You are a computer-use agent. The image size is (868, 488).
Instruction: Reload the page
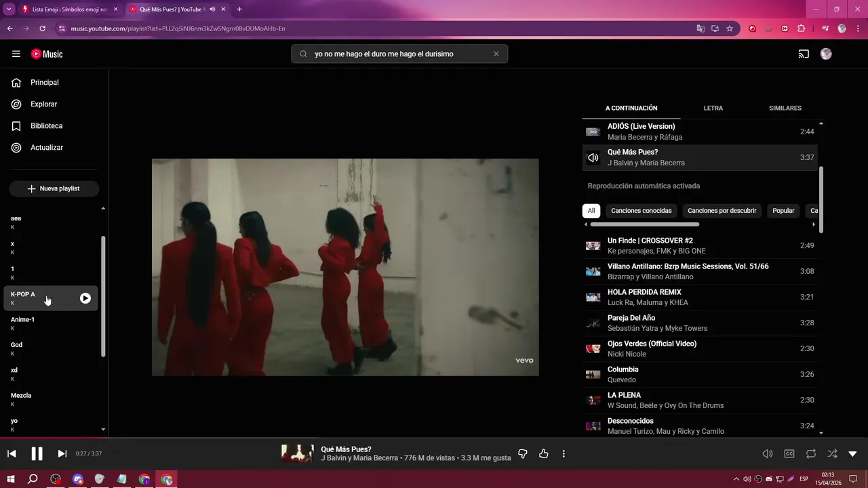click(42, 28)
